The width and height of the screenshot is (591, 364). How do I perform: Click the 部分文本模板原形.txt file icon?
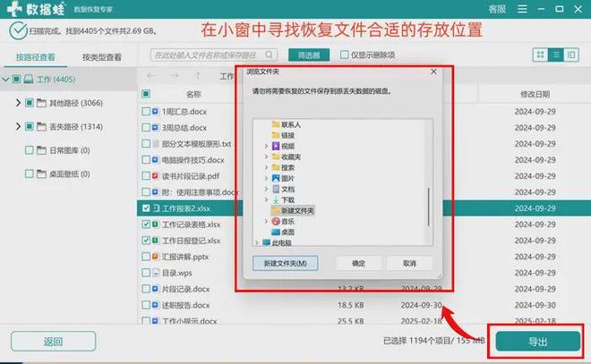click(x=155, y=144)
